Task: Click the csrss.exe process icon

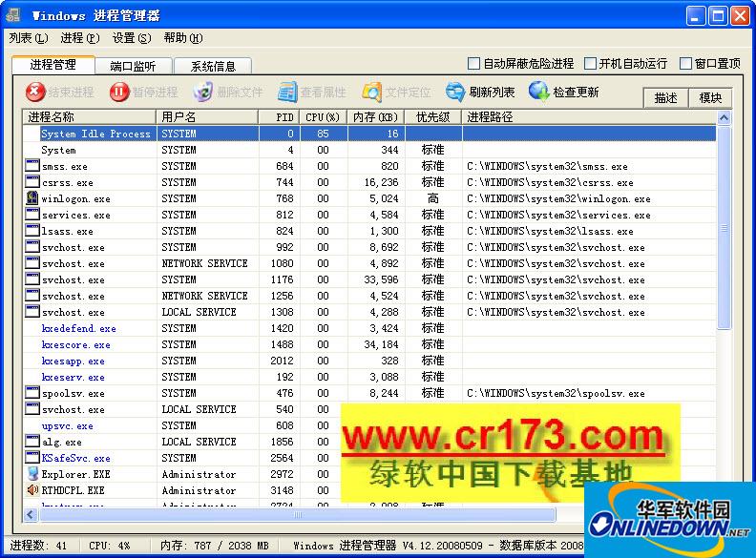Action: 32,182
